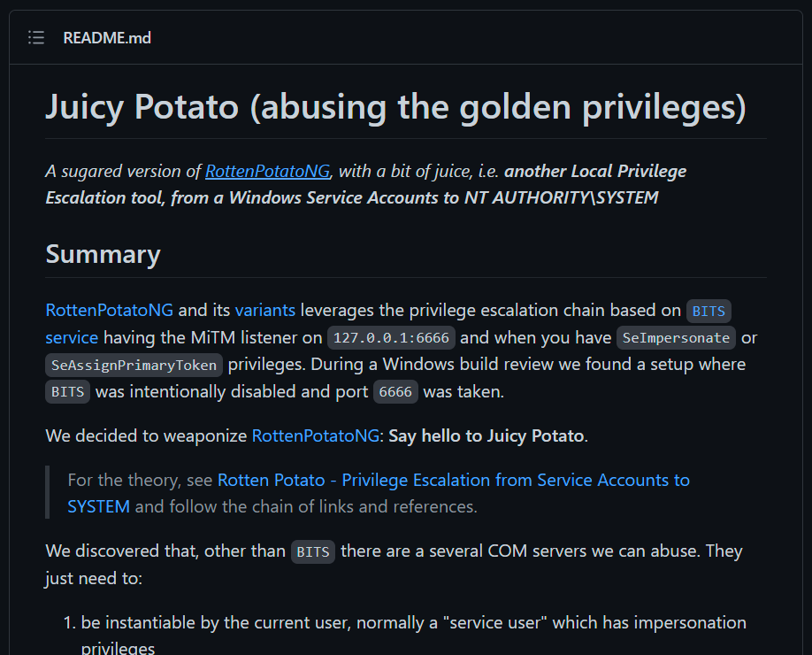Click the blue BITS code link
Screen dimensions: 812x655
coord(709,311)
